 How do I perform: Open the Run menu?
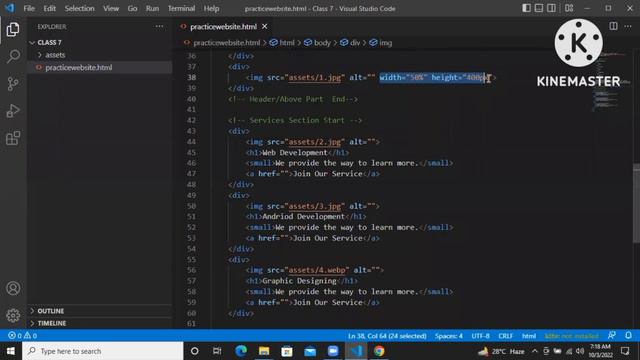tap(152, 8)
